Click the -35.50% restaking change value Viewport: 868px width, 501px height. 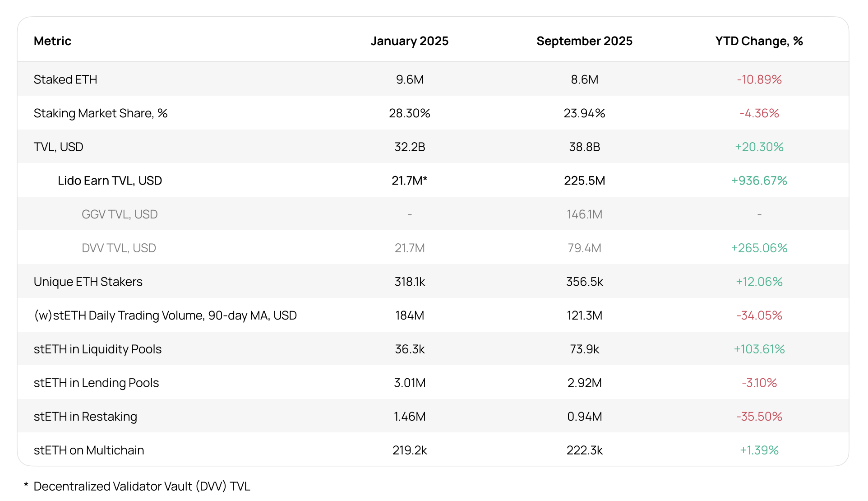coord(759,417)
